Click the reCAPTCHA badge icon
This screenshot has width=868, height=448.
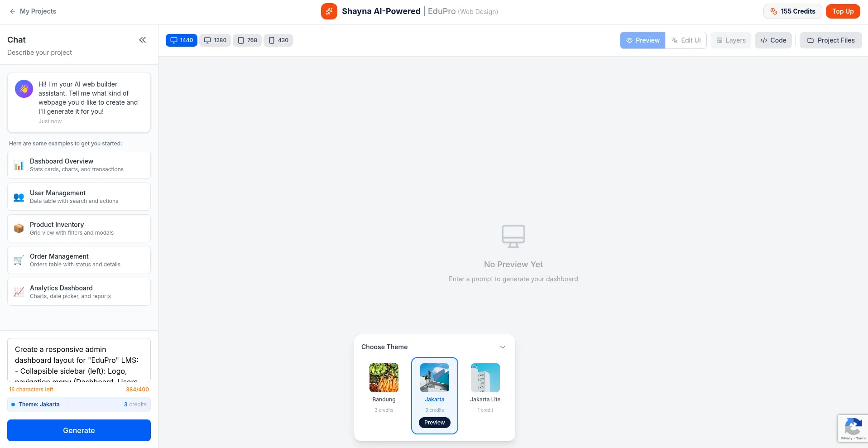853,427
